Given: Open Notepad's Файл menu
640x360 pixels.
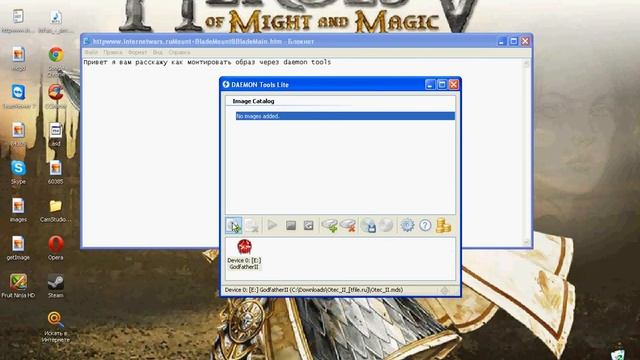Looking at the screenshot, I should (x=91, y=52).
